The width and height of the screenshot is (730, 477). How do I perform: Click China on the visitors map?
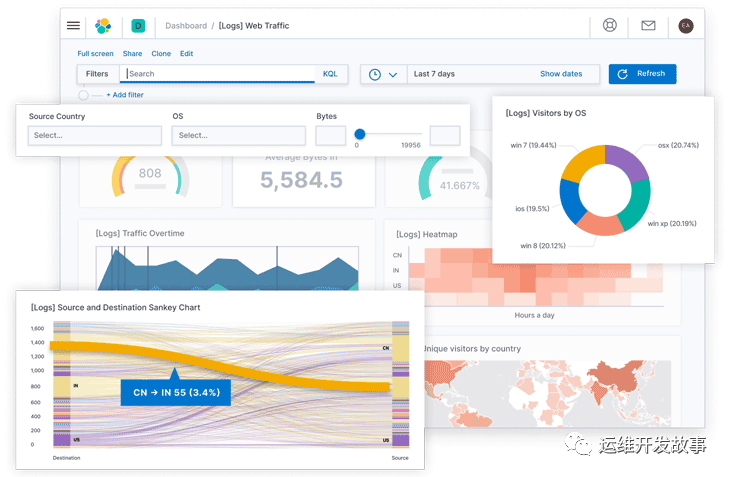point(619,378)
